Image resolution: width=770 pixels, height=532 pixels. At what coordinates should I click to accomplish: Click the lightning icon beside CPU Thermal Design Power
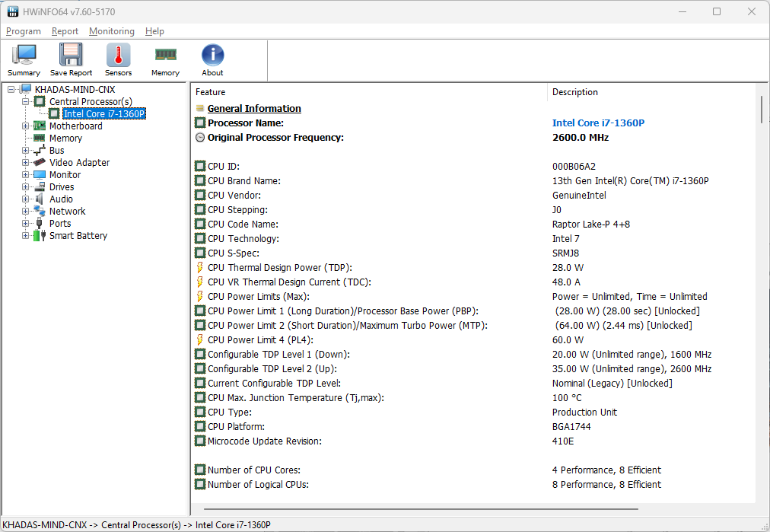click(200, 268)
